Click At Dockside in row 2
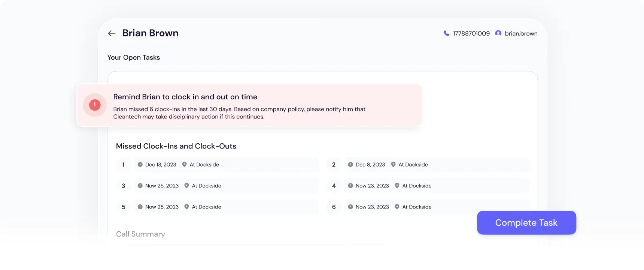 [413, 165]
